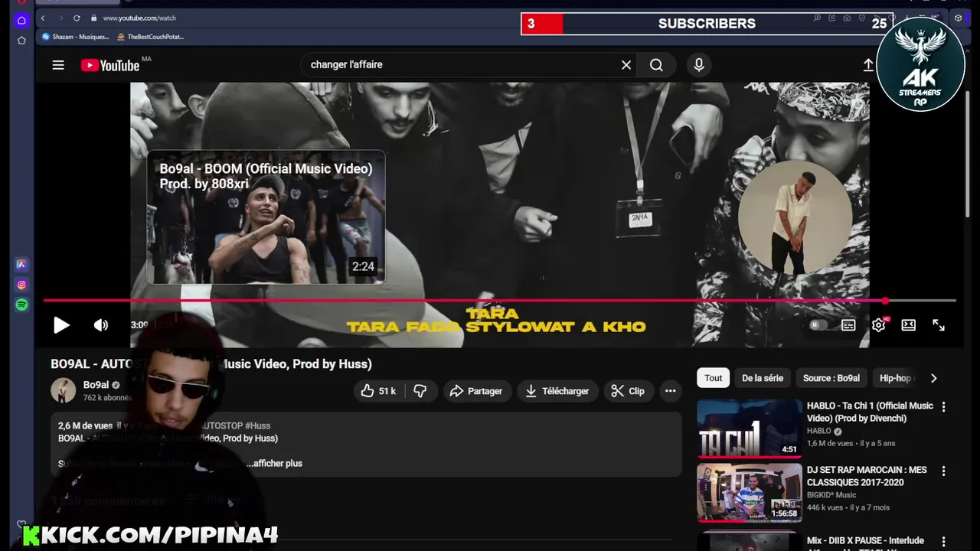Reload the YouTube page
The height and width of the screenshot is (551, 980).
(x=77, y=18)
